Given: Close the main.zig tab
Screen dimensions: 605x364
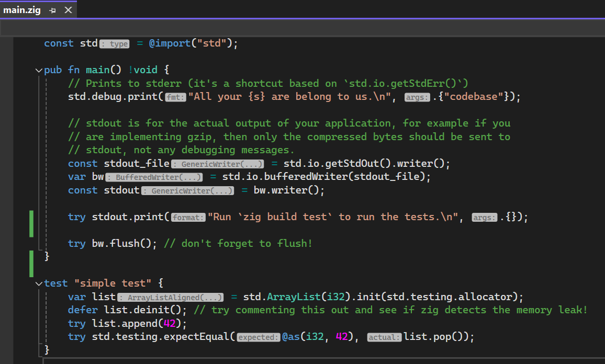Looking at the screenshot, I should 68,10.
